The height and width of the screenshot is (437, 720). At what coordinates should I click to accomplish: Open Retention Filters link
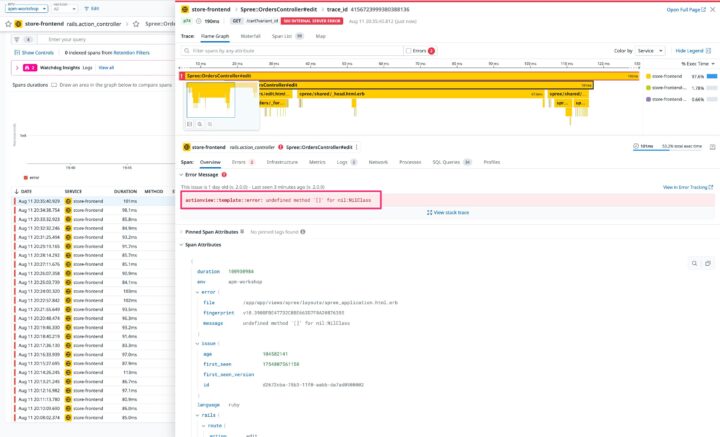click(x=131, y=53)
